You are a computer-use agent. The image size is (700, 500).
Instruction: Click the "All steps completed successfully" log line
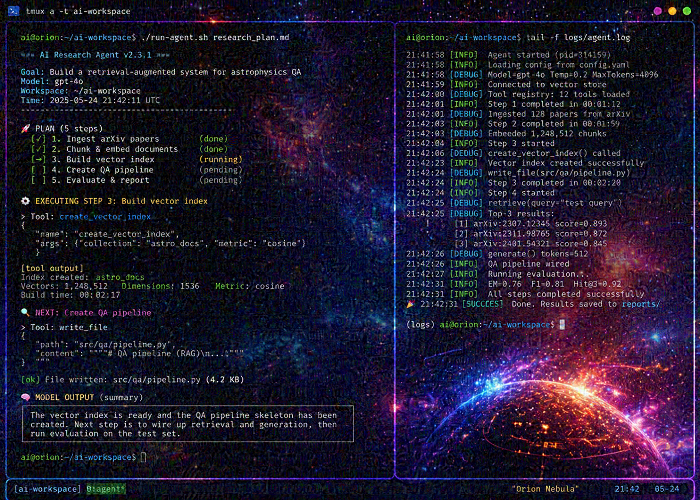click(525, 294)
